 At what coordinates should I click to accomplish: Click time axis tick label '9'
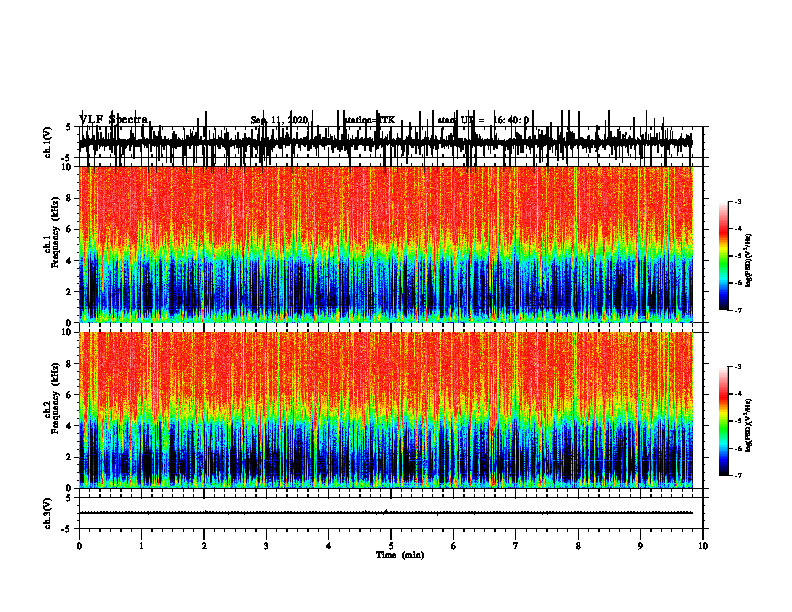pos(640,546)
